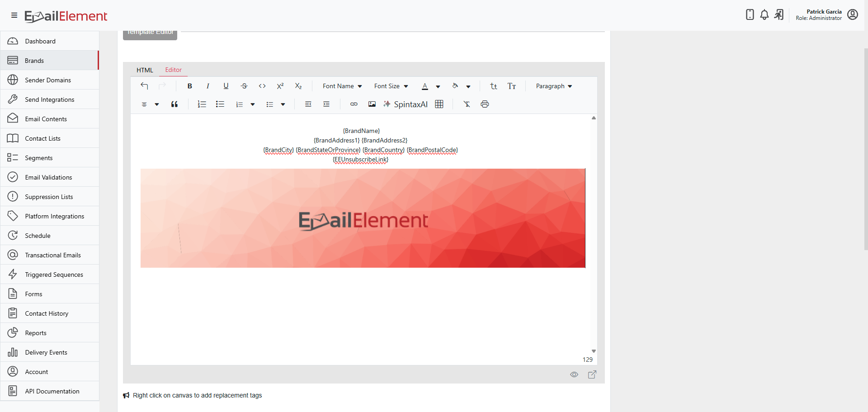Viewport: 868px width, 412px height.
Task: Open Reports in the sidebar
Action: coord(50,333)
